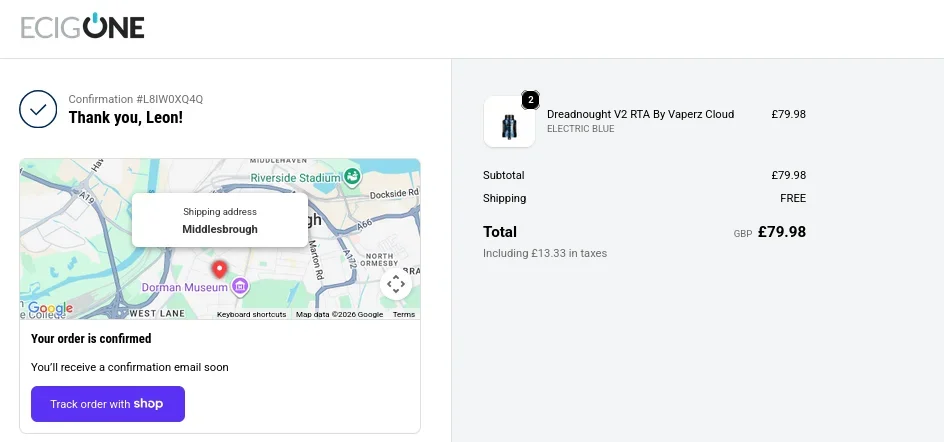Open the map Terms link

[403, 314]
